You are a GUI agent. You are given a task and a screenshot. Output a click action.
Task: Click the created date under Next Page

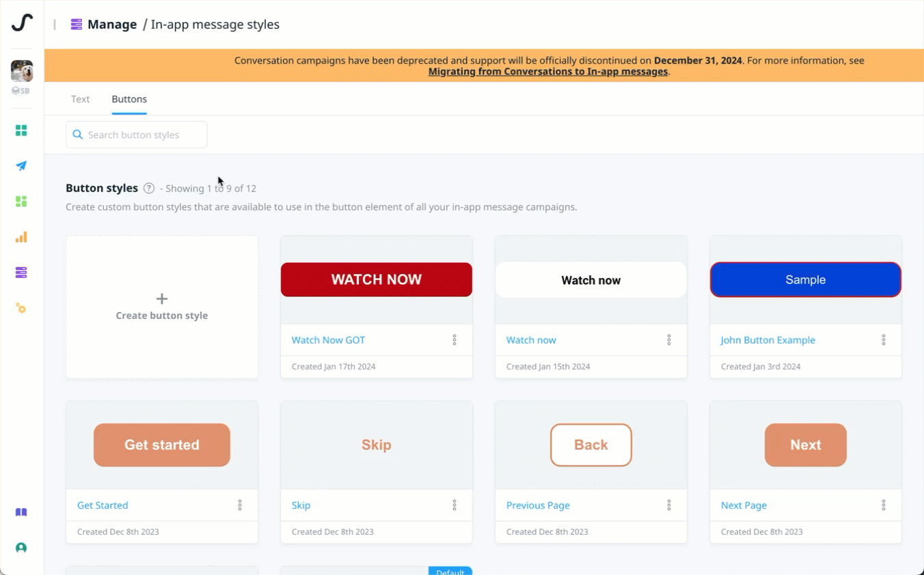(762, 532)
